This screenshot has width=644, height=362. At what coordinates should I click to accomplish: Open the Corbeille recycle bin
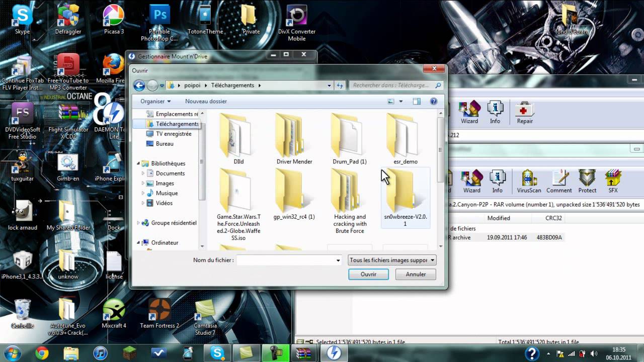22,313
